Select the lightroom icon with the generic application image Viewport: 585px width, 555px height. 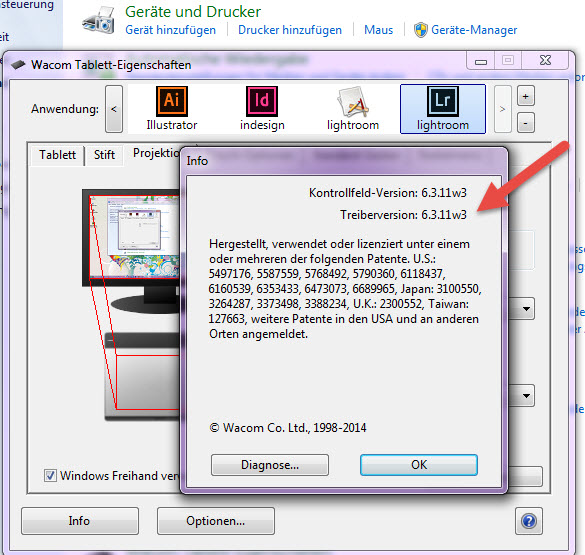point(353,109)
